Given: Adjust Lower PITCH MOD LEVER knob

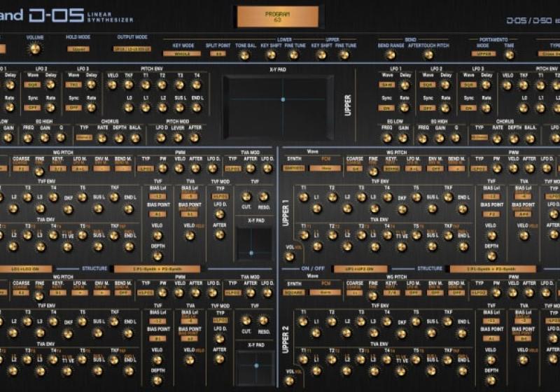Looking at the screenshot, I should point(178,138).
